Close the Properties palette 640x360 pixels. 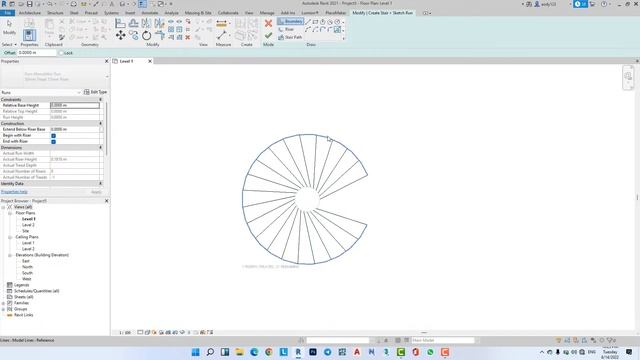click(x=107, y=61)
